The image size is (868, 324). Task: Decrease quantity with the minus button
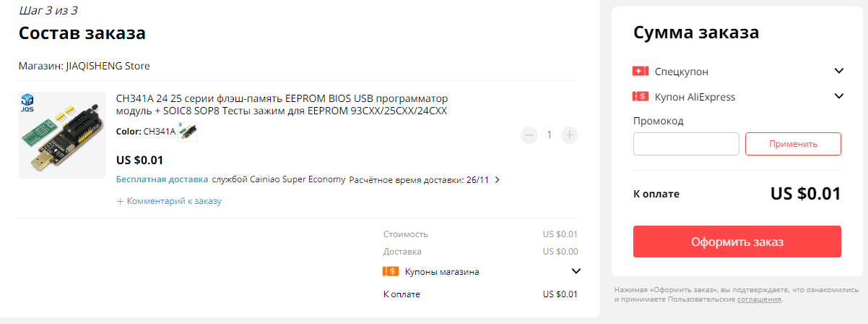[529, 135]
